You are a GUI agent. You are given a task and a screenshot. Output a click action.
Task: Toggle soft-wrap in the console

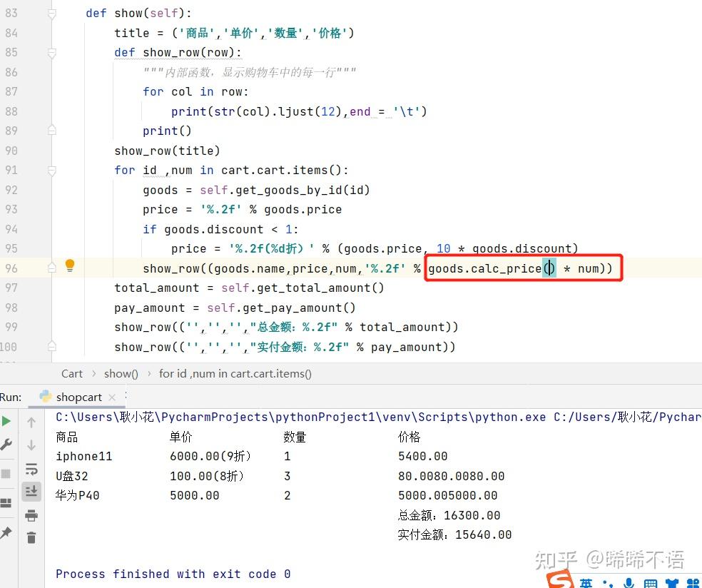pos(30,469)
